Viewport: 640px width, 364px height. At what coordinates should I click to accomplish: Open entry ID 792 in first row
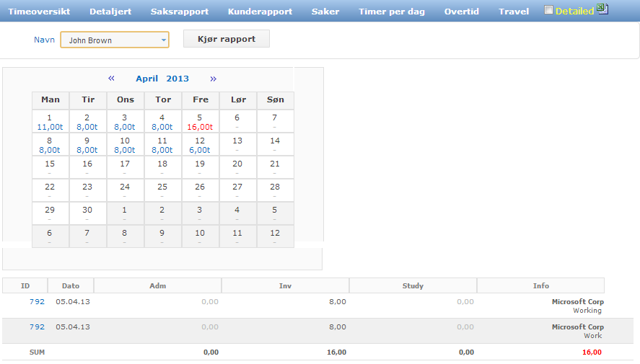[x=37, y=301]
